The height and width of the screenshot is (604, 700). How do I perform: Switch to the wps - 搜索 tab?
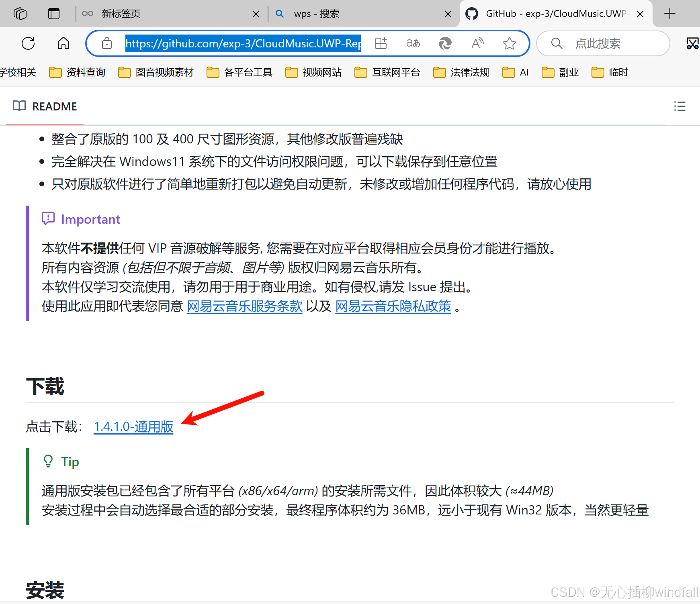pyautogui.click(x=362, y=14)
